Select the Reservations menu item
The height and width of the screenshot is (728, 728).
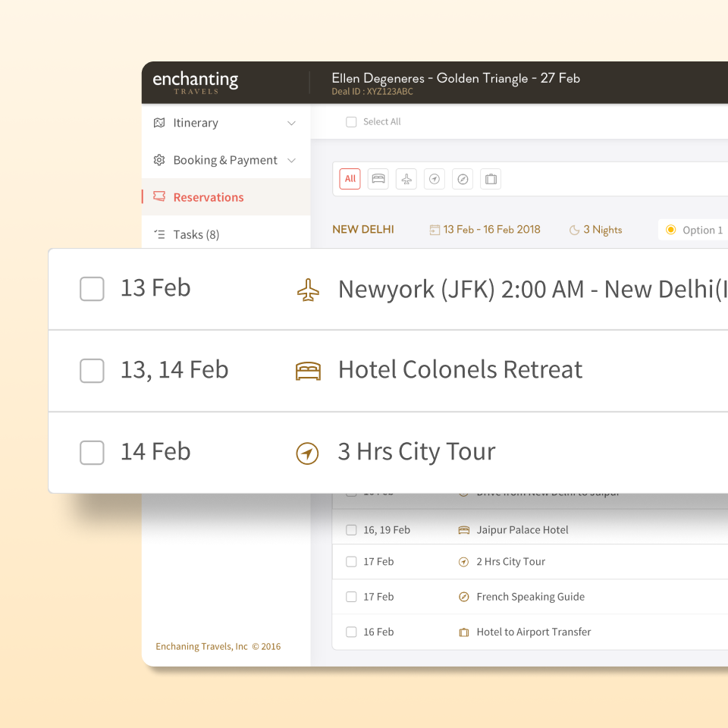pyautogui.click(x=209, y=196)
